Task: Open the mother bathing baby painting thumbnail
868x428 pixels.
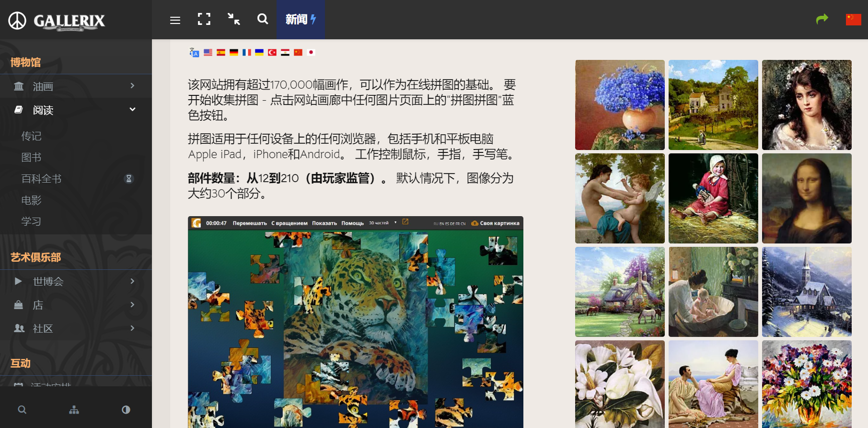Action: tap(713, 292)
